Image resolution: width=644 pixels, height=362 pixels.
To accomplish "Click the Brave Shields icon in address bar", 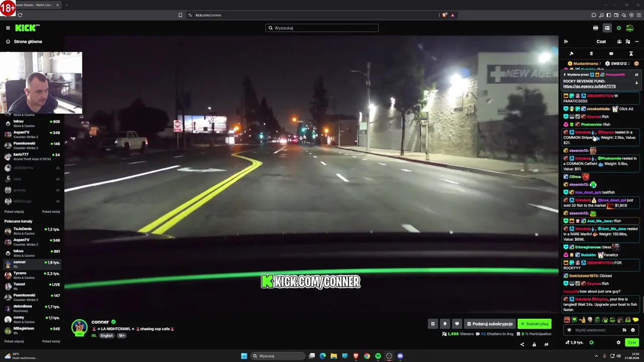I will (444, 15).
